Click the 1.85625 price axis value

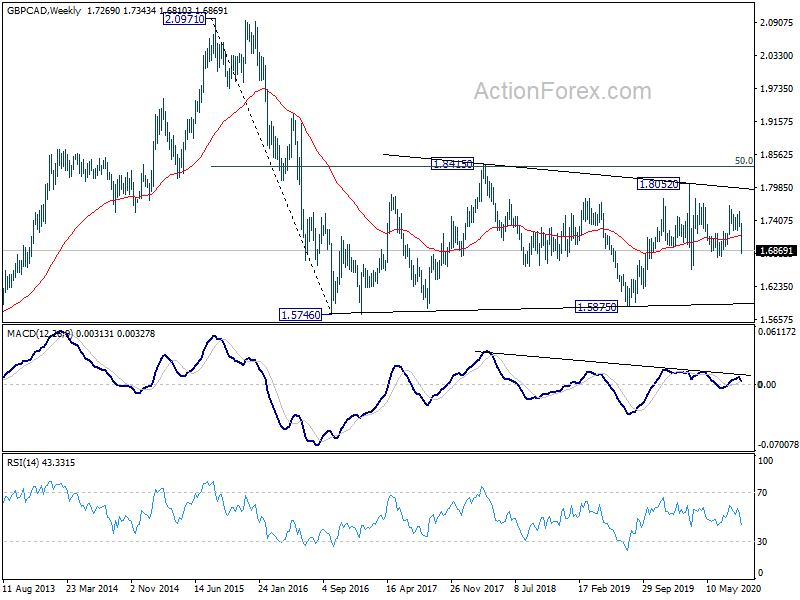(x=777, y=155)
